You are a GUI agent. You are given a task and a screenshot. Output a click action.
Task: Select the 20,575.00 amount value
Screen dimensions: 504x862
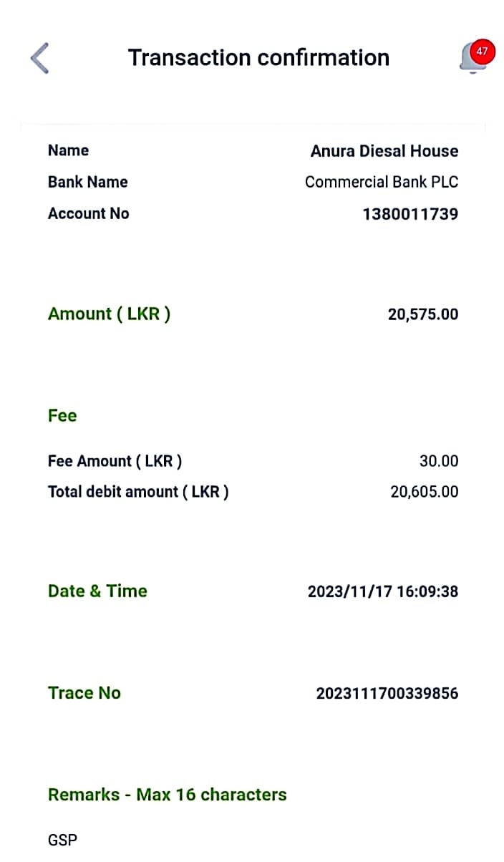(x=423, y=314)
